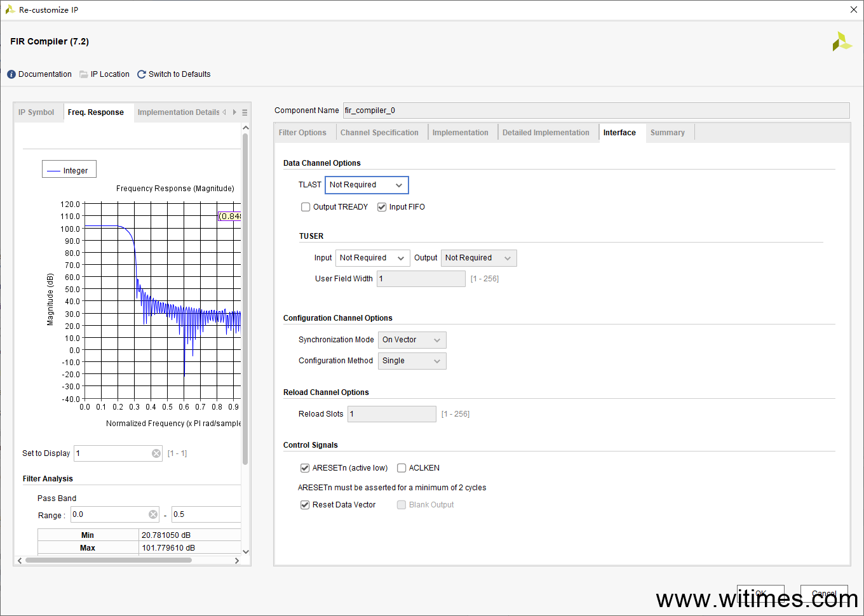
Task: Click the Data Channel Options heading
Action: pos(322,163)
